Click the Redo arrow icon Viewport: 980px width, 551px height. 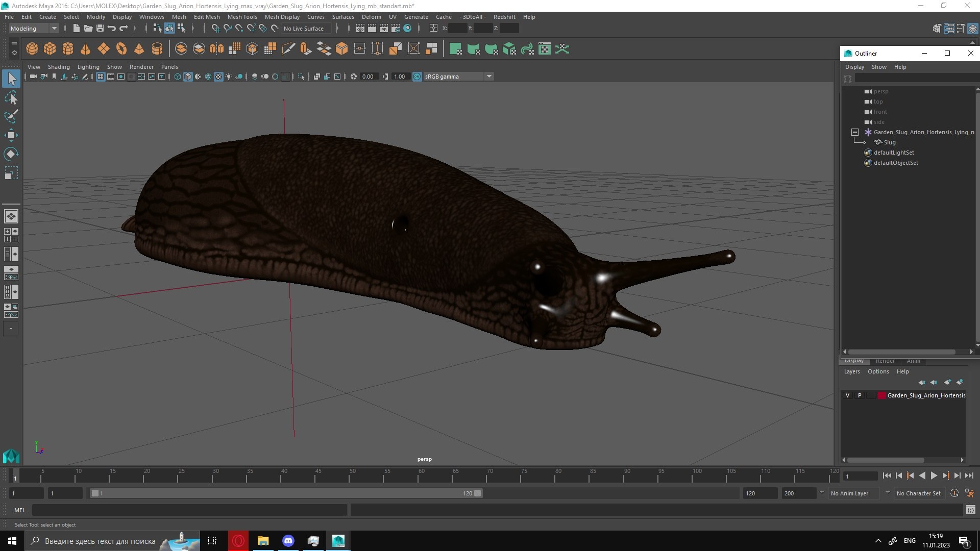(x=124, y=28)
